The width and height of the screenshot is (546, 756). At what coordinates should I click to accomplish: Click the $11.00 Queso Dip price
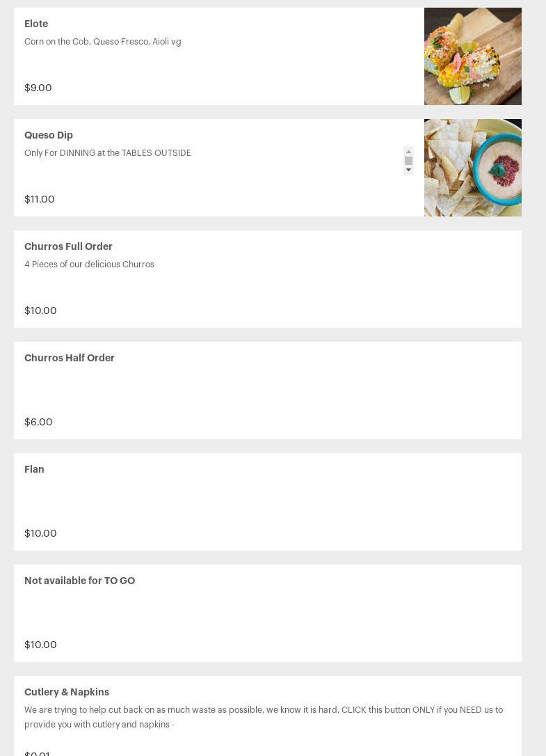(x=40, y=199)
